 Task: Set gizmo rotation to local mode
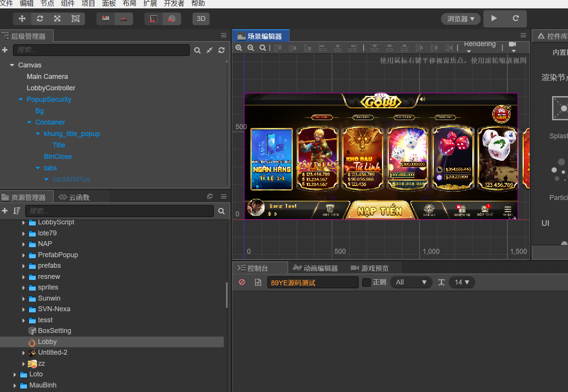tap(154, 19)
